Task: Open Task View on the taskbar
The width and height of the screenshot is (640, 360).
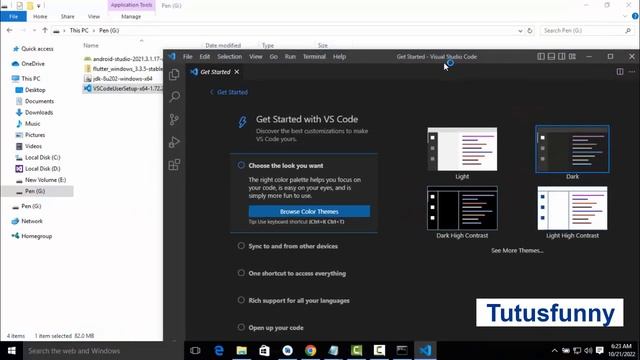Action: 195,351
